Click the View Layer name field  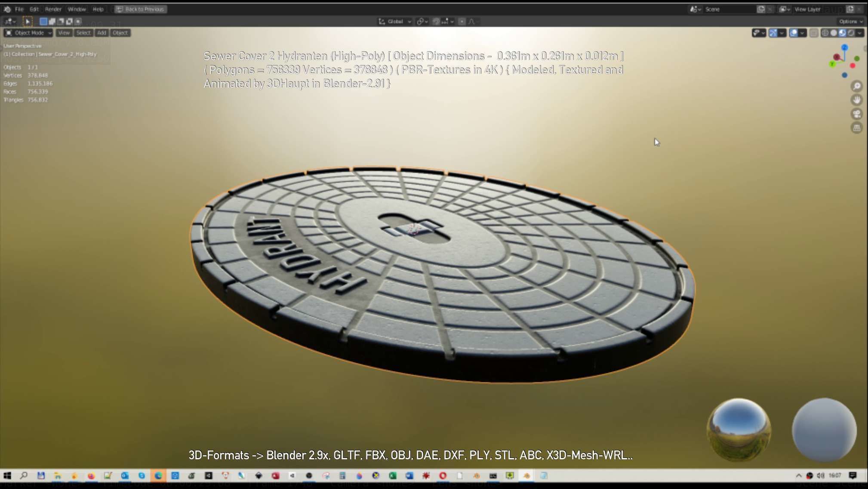click(819, 9)
